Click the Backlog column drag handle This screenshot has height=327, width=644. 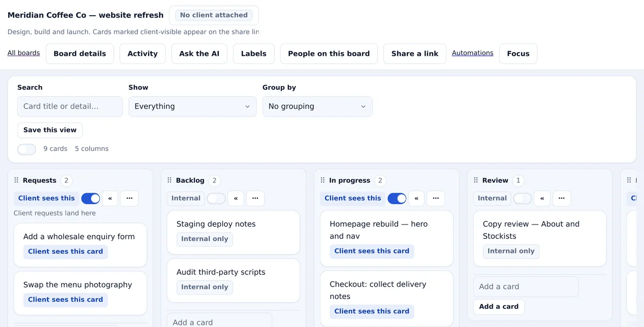coord(170,180)
